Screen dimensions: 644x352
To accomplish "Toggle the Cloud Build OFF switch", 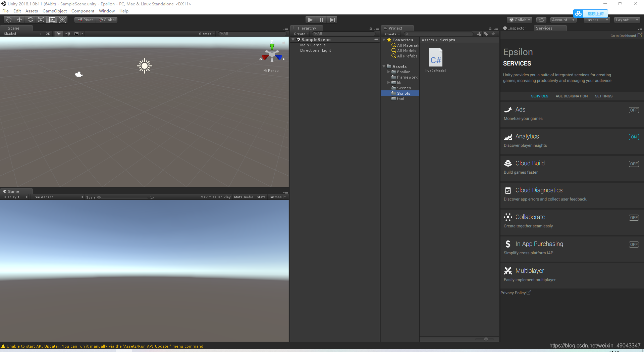I will coord(634,164).
